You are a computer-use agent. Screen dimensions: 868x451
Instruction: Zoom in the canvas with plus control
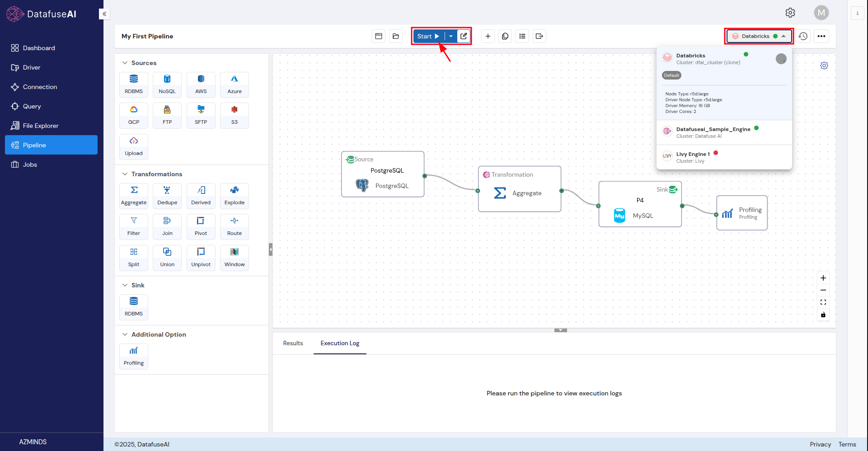(823, 278)
